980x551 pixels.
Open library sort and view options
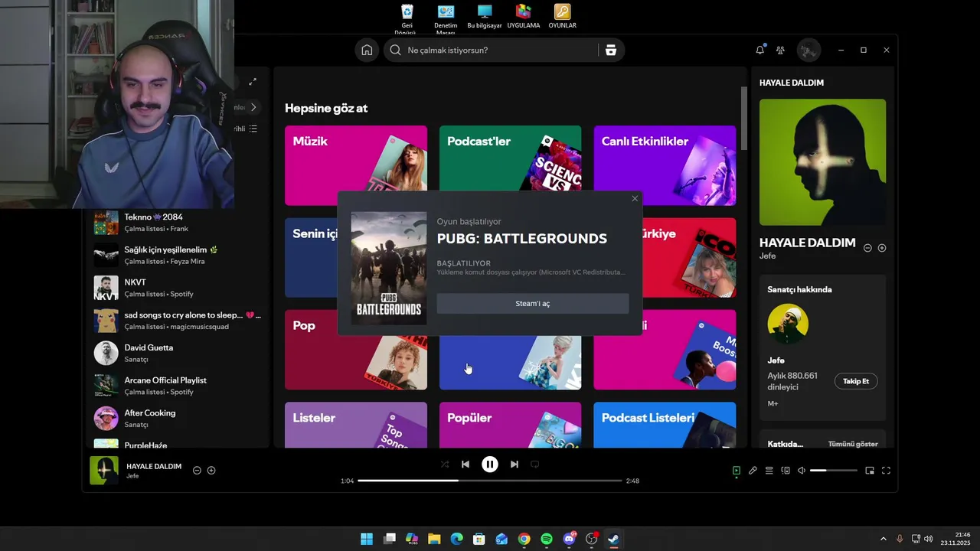(253, 129)
